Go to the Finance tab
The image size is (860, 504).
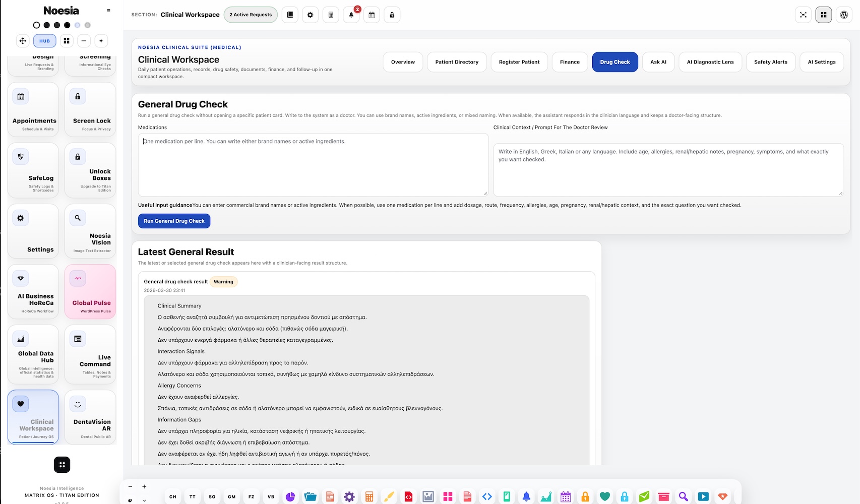click(x=570, y=62)
